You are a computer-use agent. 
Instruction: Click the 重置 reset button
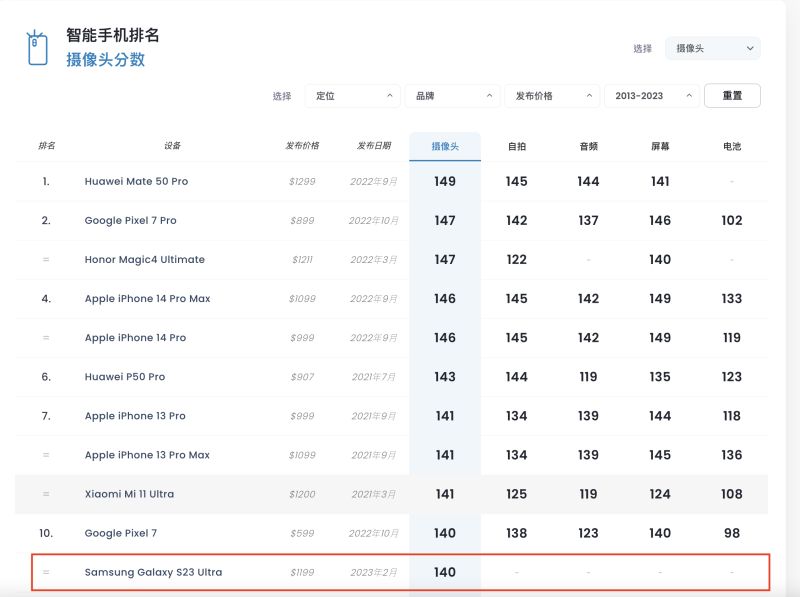(x=732, y=96)
